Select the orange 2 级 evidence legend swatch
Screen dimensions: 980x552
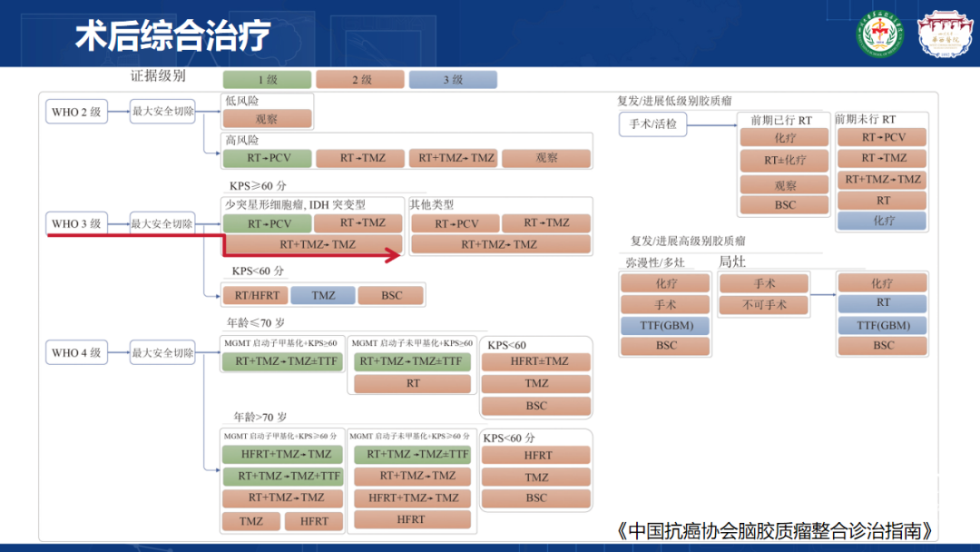coord(361,80)
